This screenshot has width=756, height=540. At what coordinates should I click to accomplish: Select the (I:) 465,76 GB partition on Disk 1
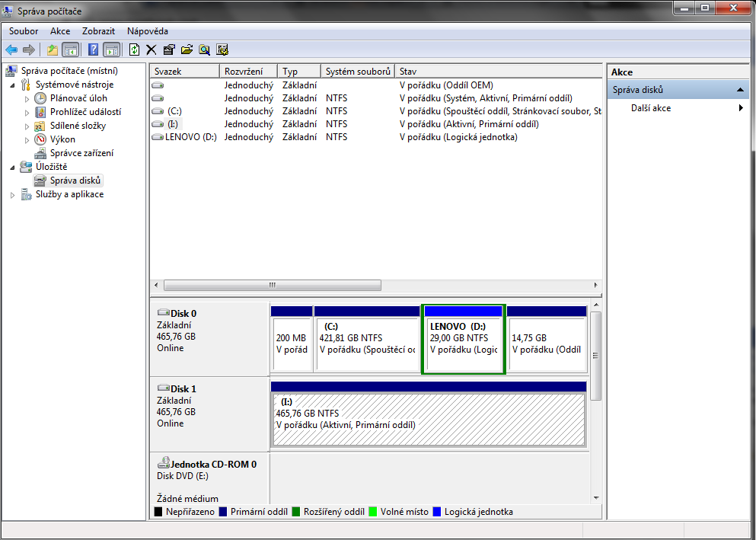click(x=429, y=414)
